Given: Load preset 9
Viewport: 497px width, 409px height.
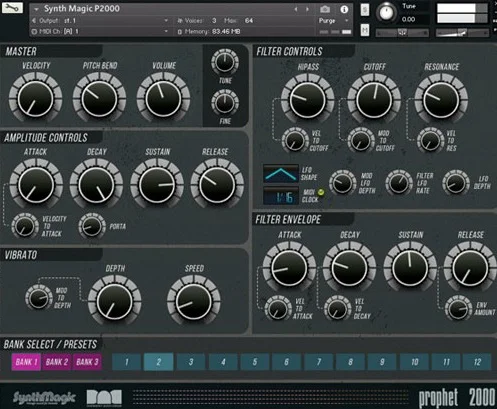Looking at the screenshot, I should (382, 362).
